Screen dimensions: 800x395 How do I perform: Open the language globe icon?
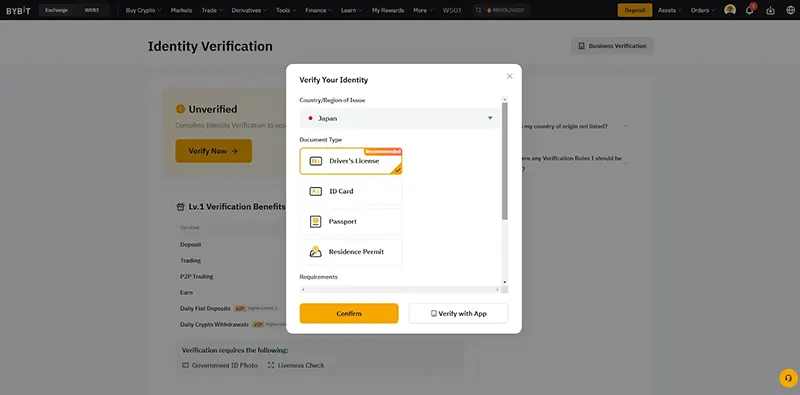pos(790,10)
